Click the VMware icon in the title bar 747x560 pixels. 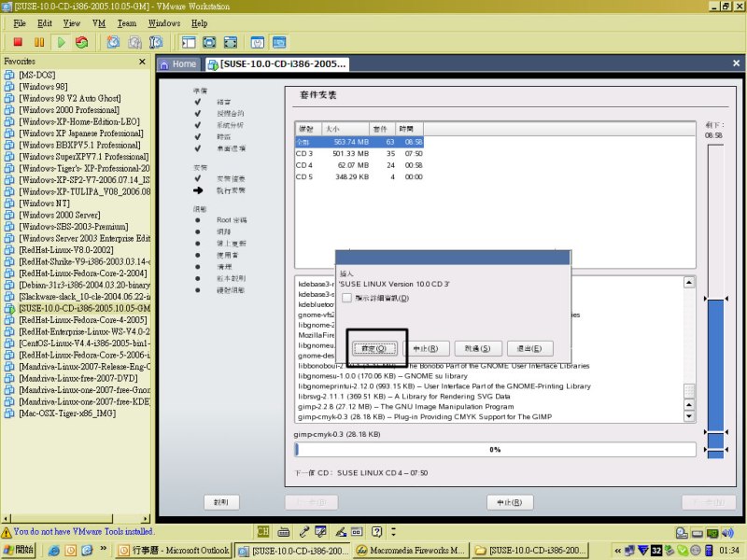pos(7,7)
